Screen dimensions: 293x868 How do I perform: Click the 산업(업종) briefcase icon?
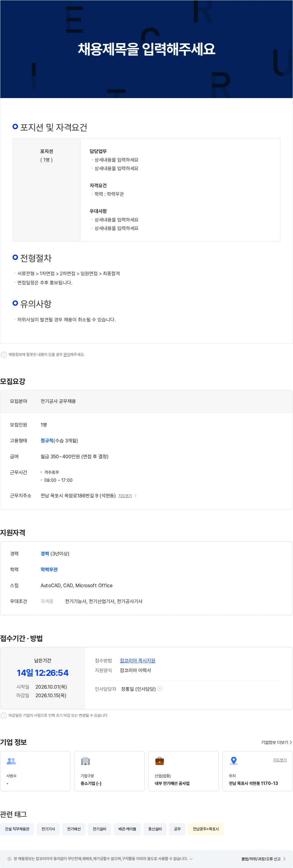coord(160,761)
